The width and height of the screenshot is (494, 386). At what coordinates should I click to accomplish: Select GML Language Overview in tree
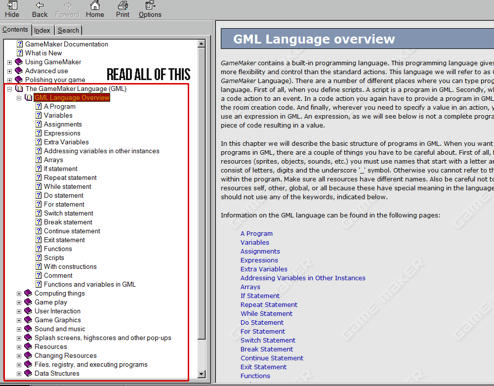pos(72,97)
